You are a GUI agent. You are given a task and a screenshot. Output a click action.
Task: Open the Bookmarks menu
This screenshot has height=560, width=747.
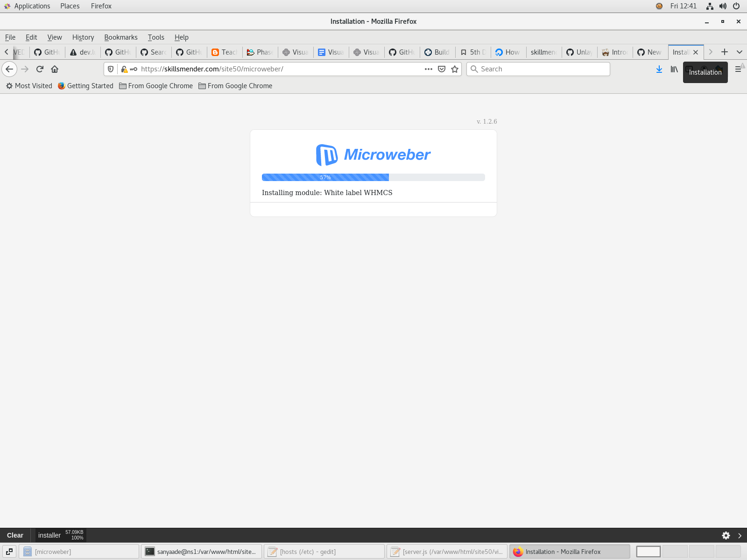point(121,37)
